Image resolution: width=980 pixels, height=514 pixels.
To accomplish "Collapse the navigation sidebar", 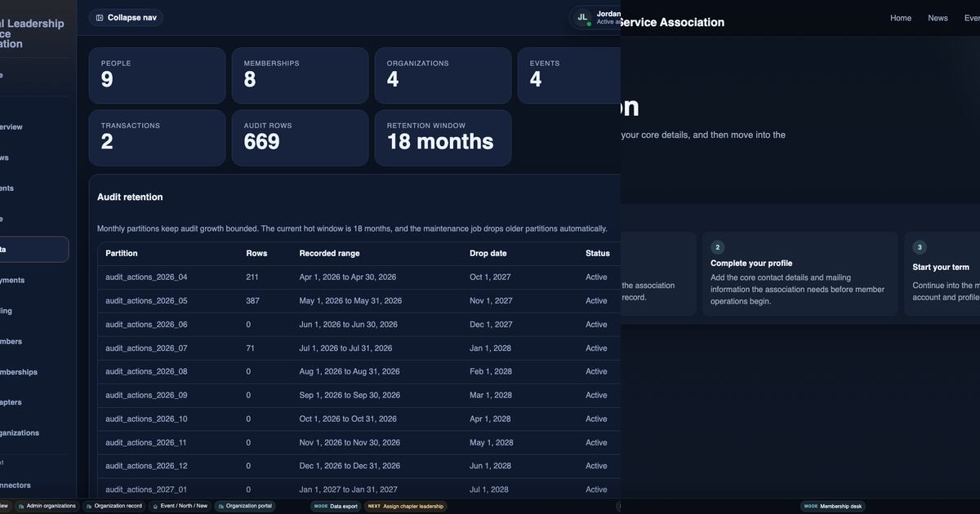I will (x=126, y=17).
